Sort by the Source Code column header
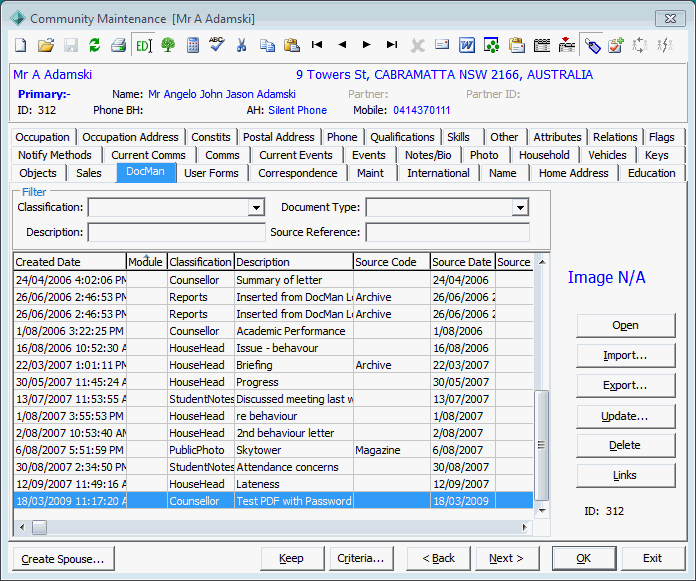 coord(392,262)
